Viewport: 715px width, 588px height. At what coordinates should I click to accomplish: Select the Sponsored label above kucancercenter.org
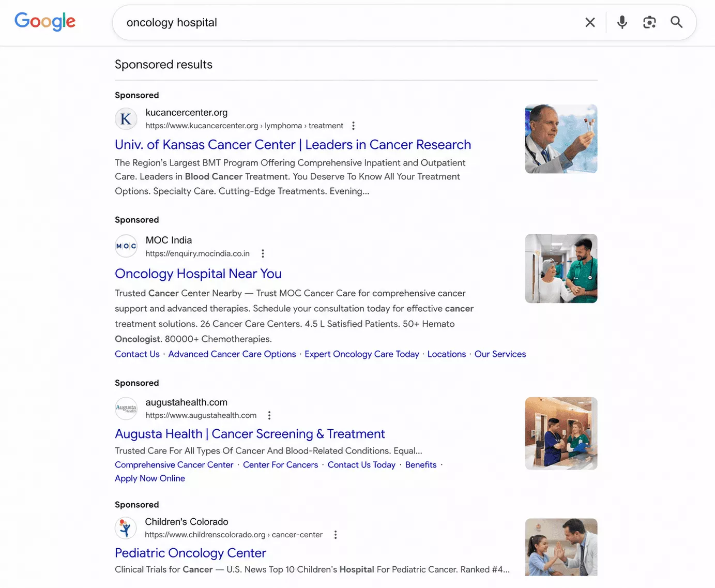[137, 95]
